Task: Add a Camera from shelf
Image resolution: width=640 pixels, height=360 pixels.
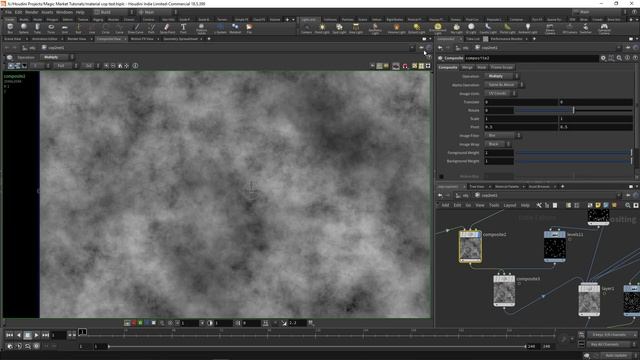Action: [307, 28]
